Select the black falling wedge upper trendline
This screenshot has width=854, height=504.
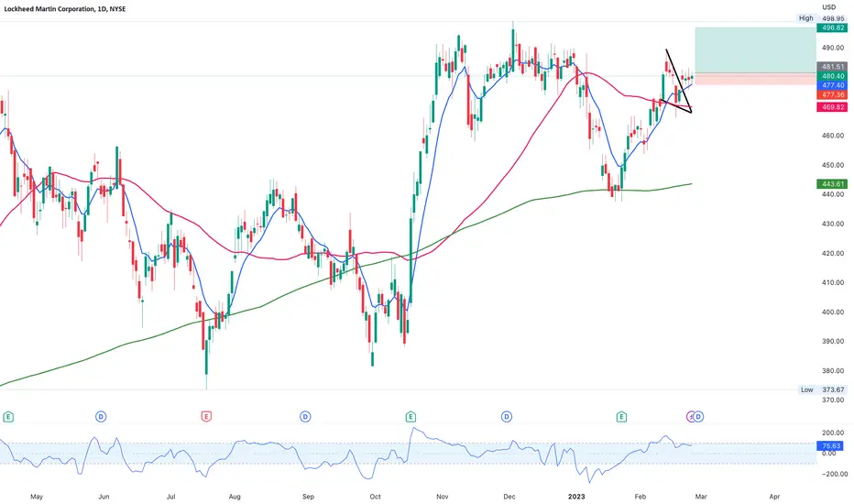[x=679, y=82]
